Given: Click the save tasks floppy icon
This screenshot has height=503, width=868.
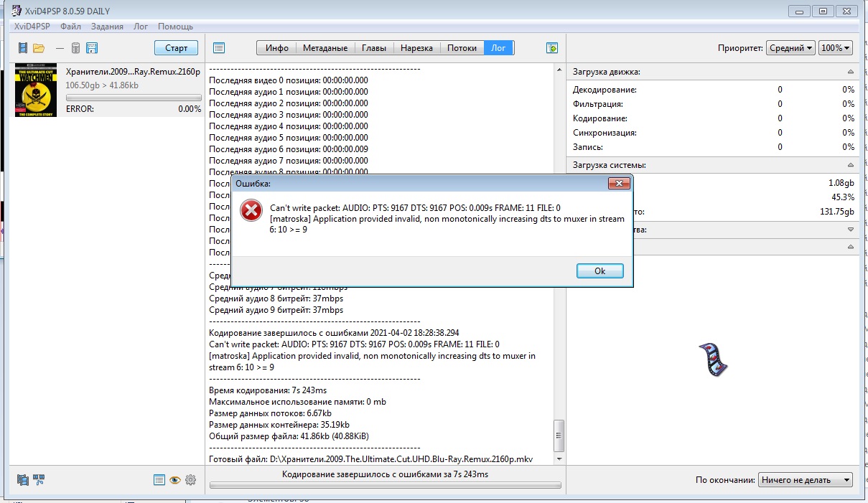Looking at the screenshot, I should point(92,48).
